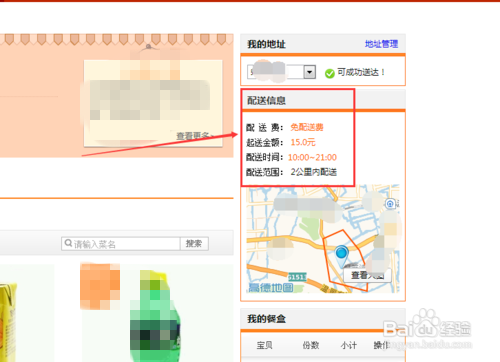Click the 小计 column header
500x362 pixels.
(349, 345)
